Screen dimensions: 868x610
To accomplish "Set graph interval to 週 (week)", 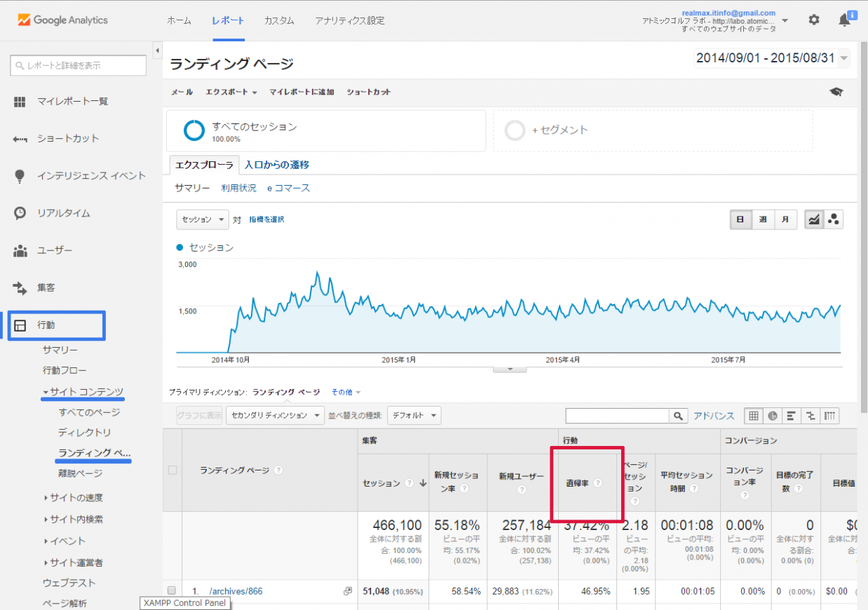I will 763,219.
